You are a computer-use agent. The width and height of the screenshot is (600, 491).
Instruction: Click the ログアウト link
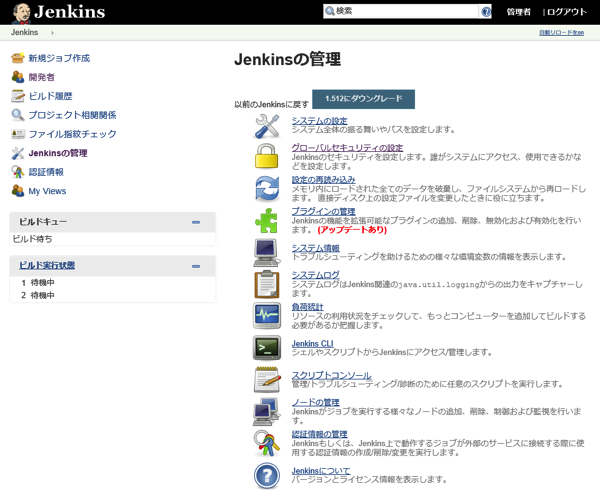coord(567,12)
